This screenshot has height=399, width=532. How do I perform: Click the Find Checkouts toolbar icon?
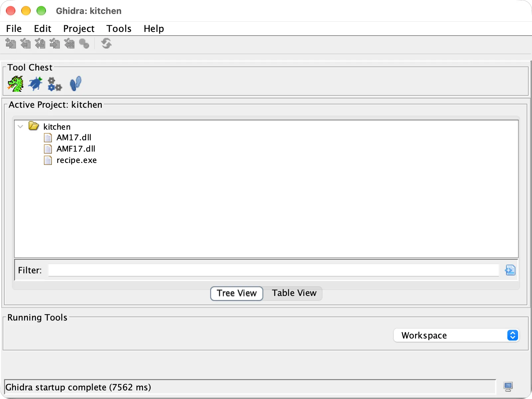[x=84, y=44]
